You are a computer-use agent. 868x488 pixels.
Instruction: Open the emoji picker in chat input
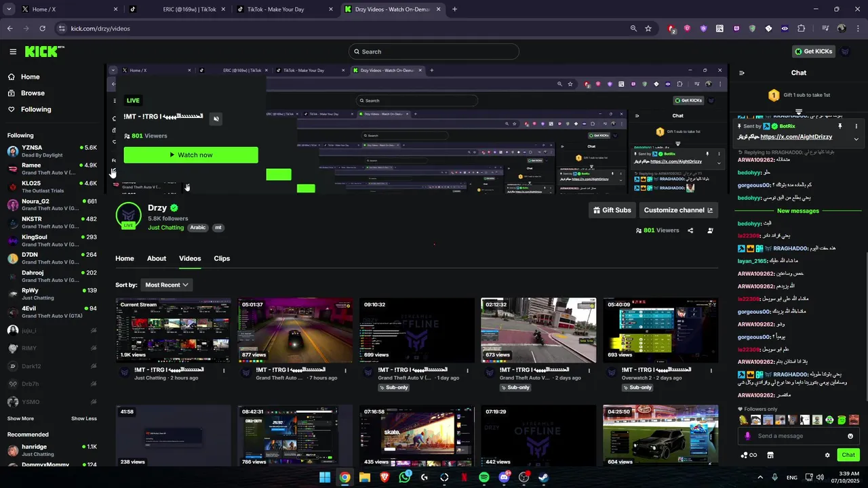[850, 436]
